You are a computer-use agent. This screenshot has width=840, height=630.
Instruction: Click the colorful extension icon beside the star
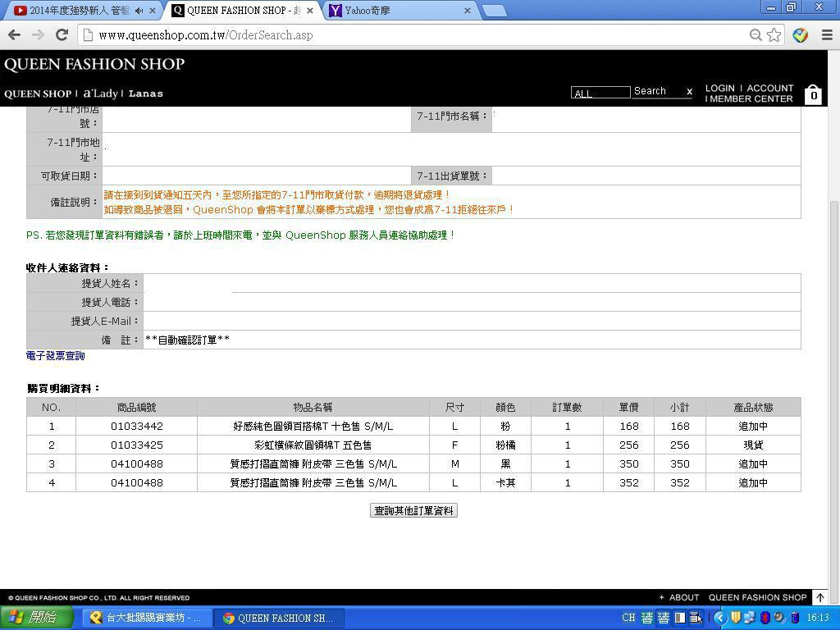[801, 34]
